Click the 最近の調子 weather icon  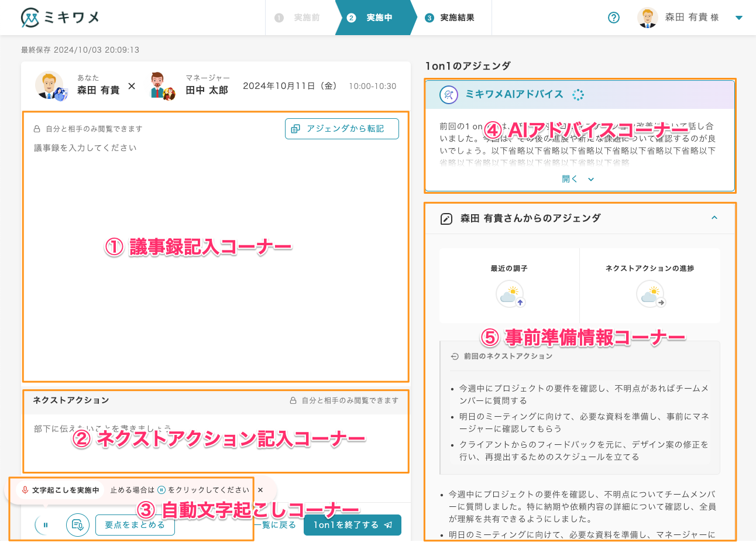click(510, 294)
